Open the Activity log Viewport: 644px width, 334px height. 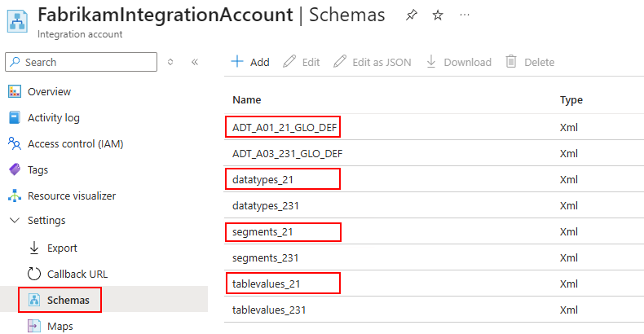53,117
